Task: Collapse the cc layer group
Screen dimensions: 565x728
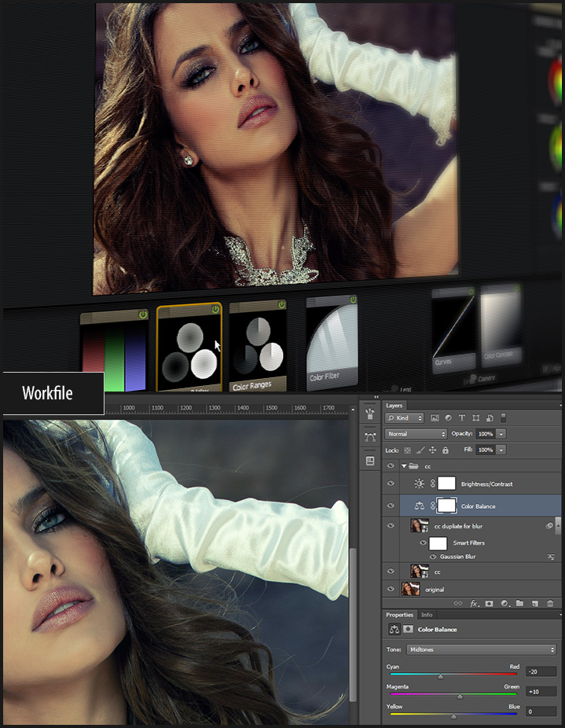Action: click(x=404, y=466)
